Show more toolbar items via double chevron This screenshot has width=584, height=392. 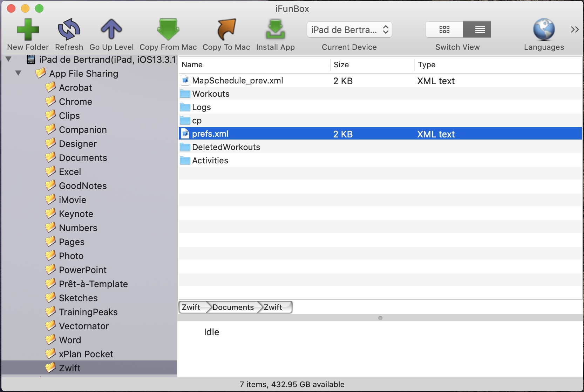(575, 29)
